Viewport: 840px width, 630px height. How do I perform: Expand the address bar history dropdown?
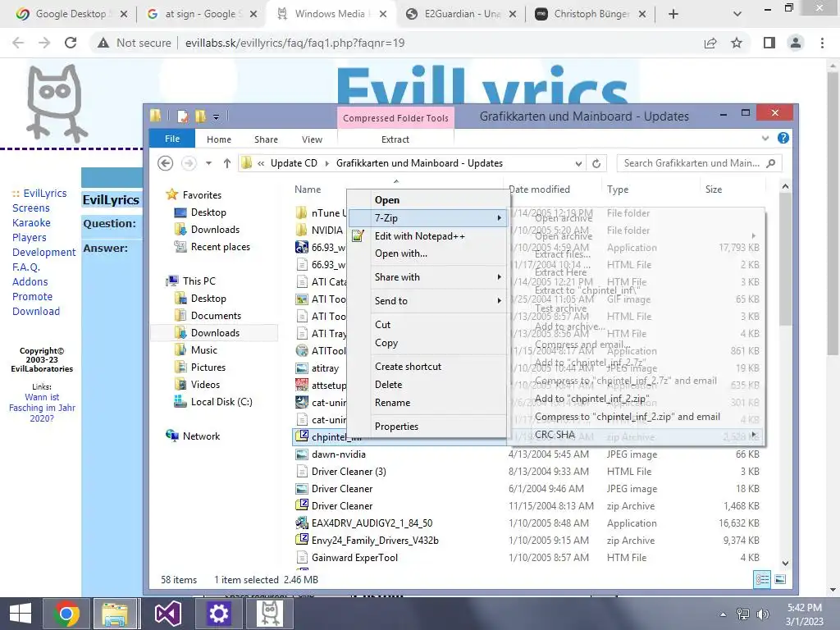coord(578,163)
